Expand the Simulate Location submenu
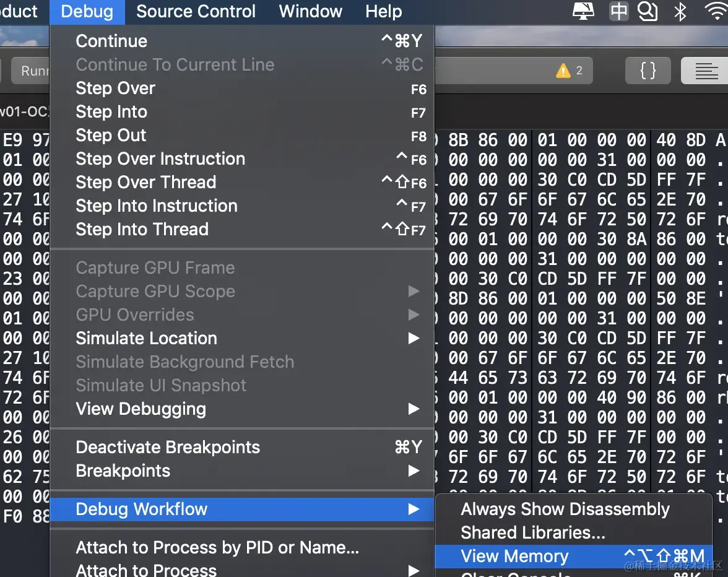728x577 pixels. click(146, 338)
